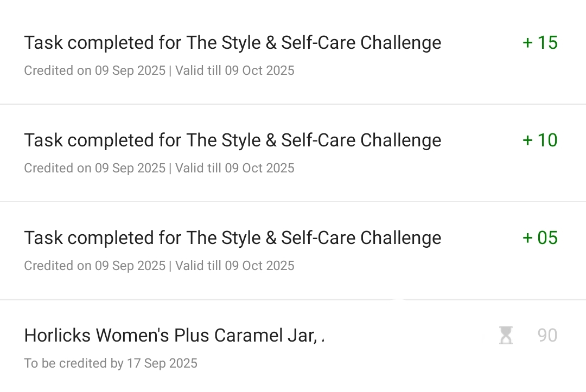This screenshot has width=586, height=392.
Task: Tap the +05 points value
Action: click(x=540, y=238)
